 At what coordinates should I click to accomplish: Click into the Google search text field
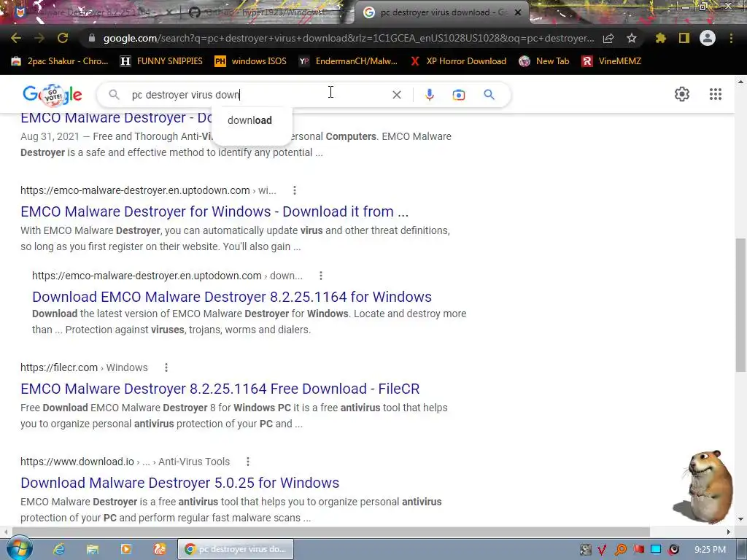(x=258, y=95)
